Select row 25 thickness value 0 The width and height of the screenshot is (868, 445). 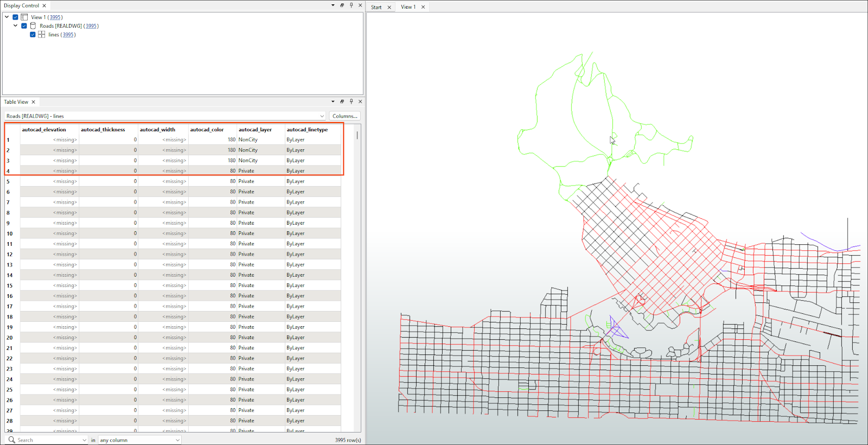(108, 390)
